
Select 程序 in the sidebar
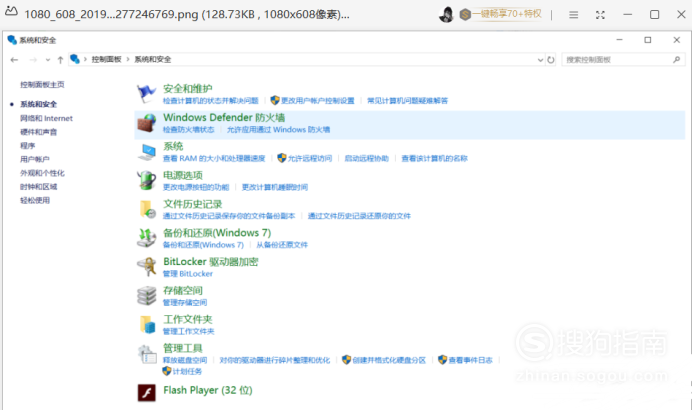pyautogui.click(x=27, y=146)
